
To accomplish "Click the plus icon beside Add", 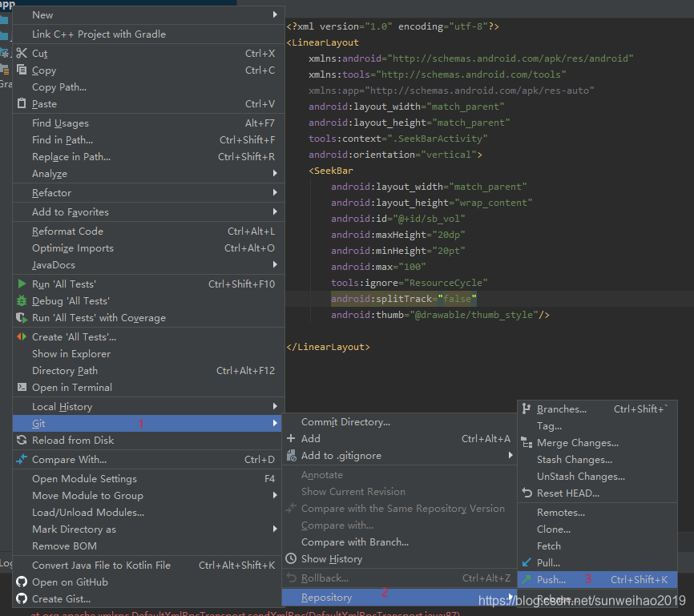I will tap(291, 438).
